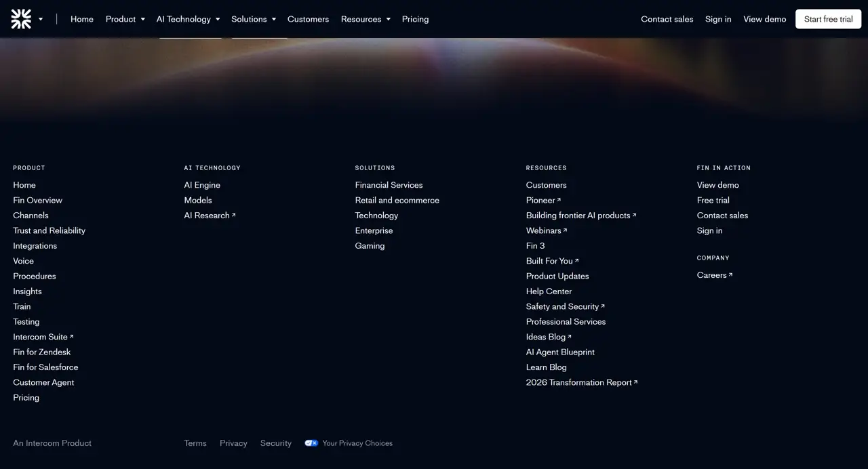Click external arrow icon beside Intercom Suite
Screen dimensions: 868x469
click(x=72, y=337)
